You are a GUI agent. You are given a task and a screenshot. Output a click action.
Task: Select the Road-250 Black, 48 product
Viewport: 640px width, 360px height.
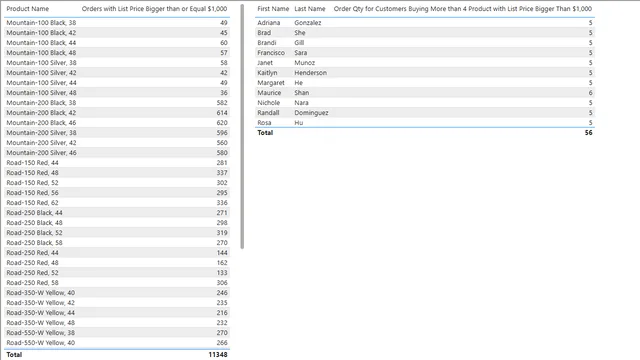pos(34,222)
